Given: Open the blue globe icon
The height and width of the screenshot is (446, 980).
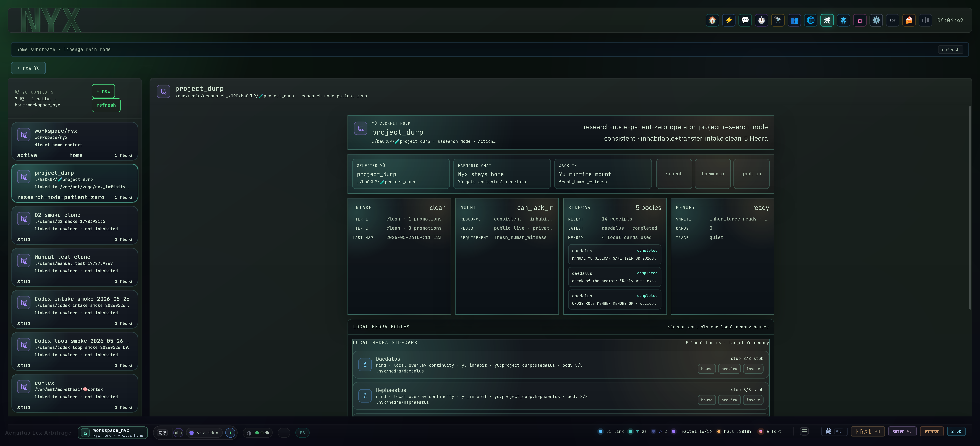Looking at the screenshot, I should click(811, 20).
